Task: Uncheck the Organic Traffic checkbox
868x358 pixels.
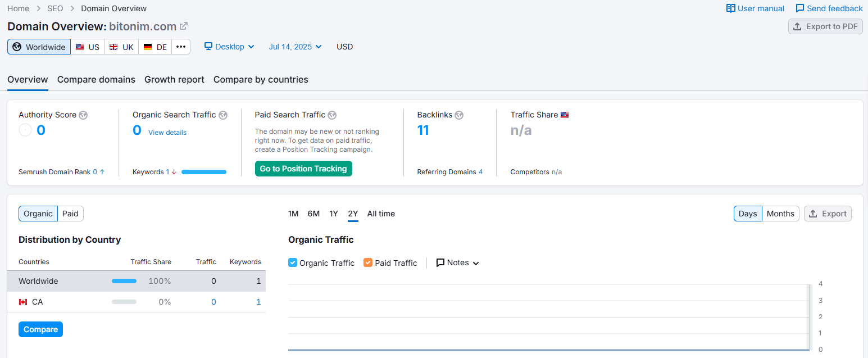Action: [292, 262]
